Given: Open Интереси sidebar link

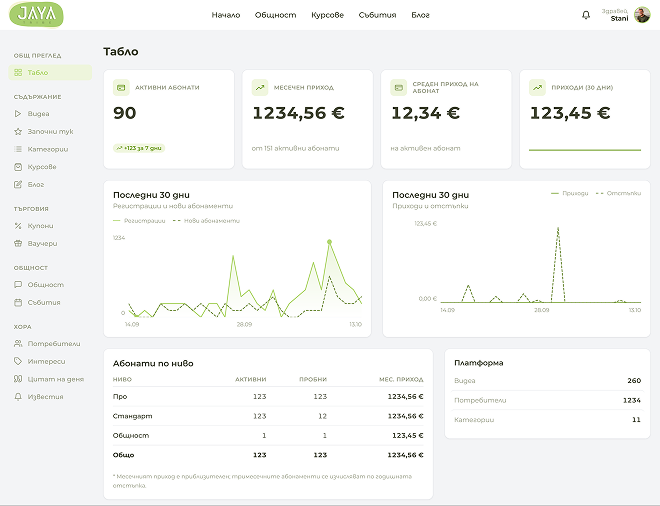Looking at the screenshot, I should pyautogui.click(x=46, y=361).
